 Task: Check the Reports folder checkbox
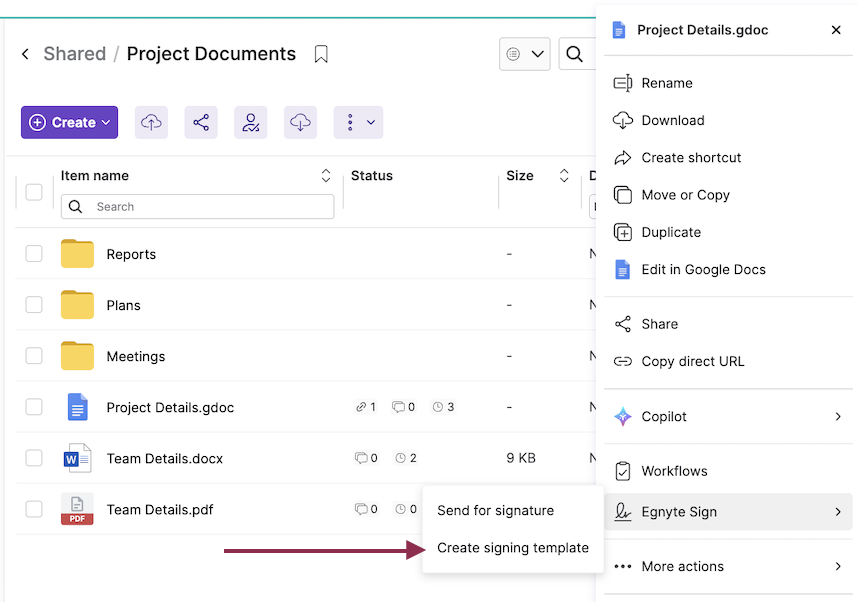point(33,254)
